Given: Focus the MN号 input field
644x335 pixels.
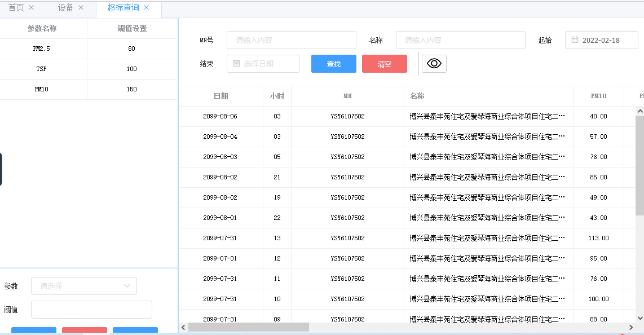Looking at the screenshot, I should [291, 40].
